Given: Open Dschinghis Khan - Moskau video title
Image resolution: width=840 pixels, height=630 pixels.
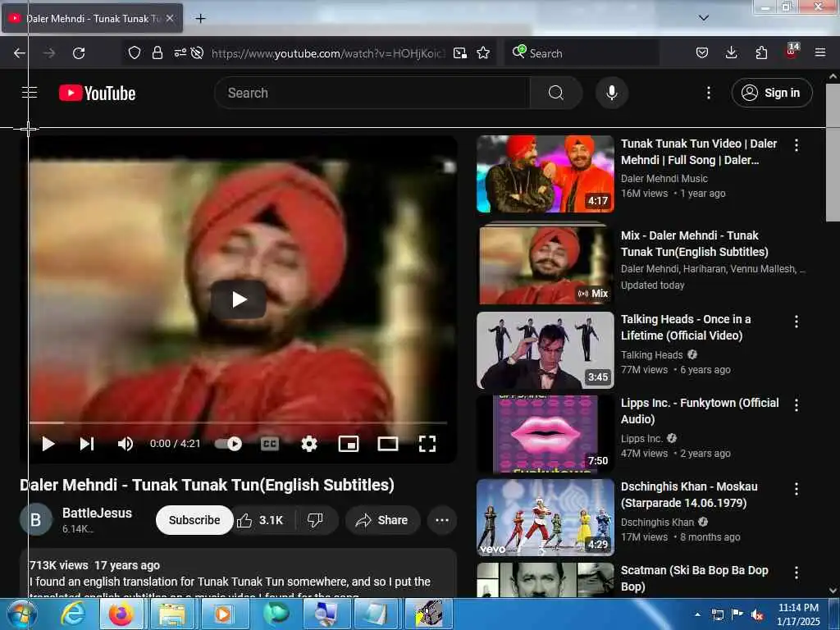Looking at the screenshot, I should (689, 495).
